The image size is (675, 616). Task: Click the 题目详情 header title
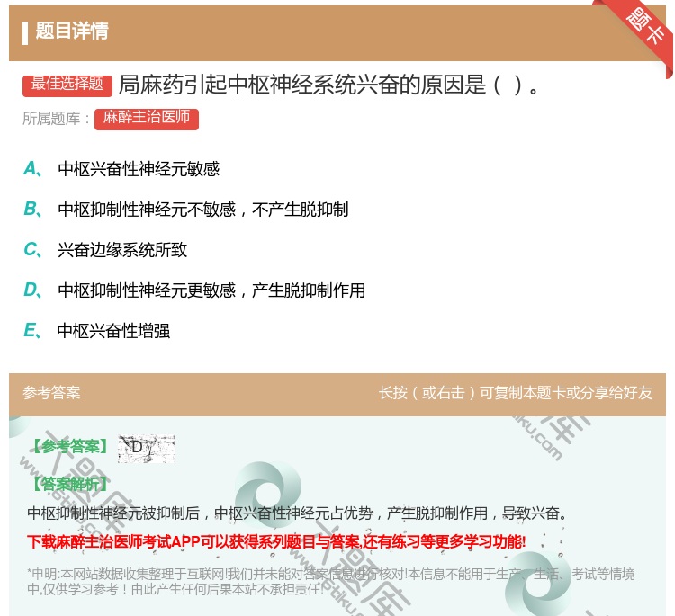click(72, 31)
